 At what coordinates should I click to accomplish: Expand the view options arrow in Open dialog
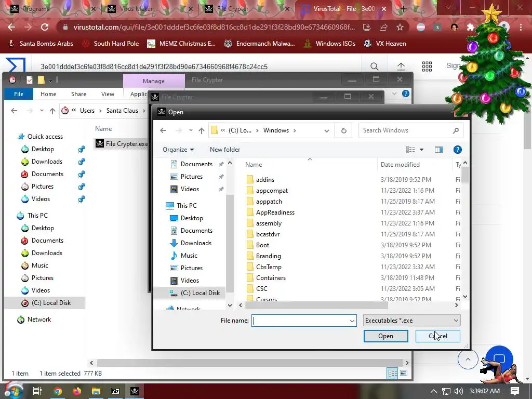[421, 150]
